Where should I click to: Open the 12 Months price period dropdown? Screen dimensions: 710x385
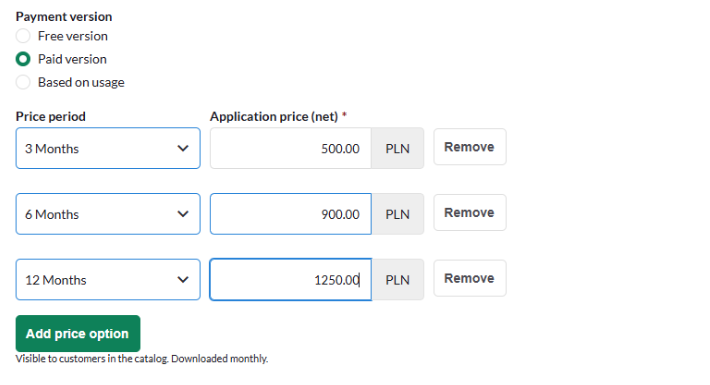(108, 279)
